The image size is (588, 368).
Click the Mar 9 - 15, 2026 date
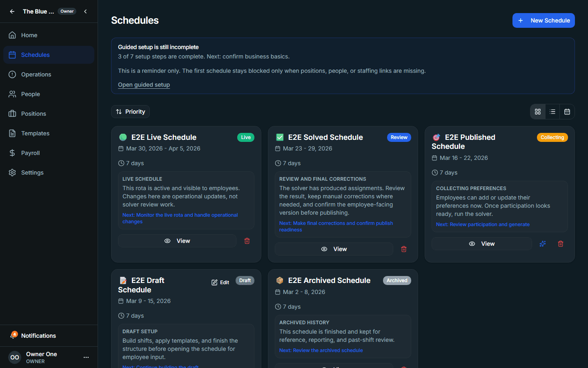[148, 301]
